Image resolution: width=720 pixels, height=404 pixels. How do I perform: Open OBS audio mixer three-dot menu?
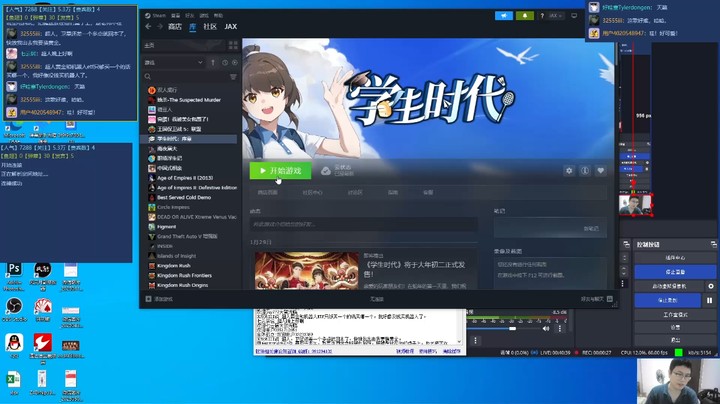tap(559, 328)
